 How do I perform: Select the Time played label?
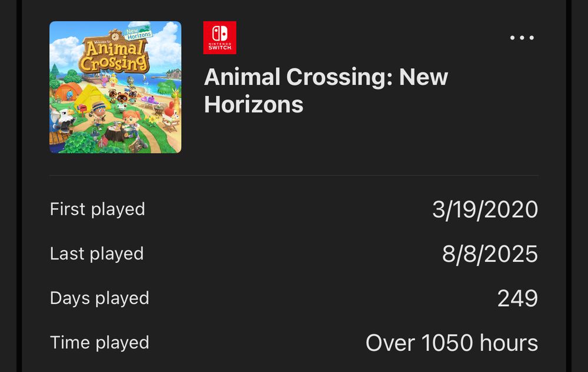click(99, 343)
